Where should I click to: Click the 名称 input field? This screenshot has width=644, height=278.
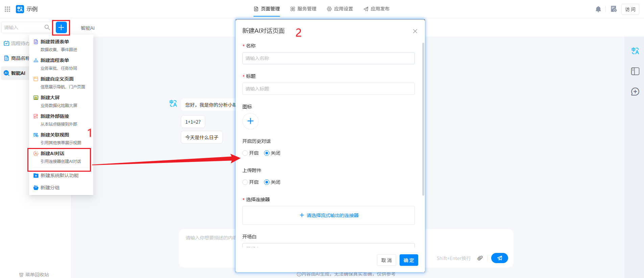pos(328,58)
